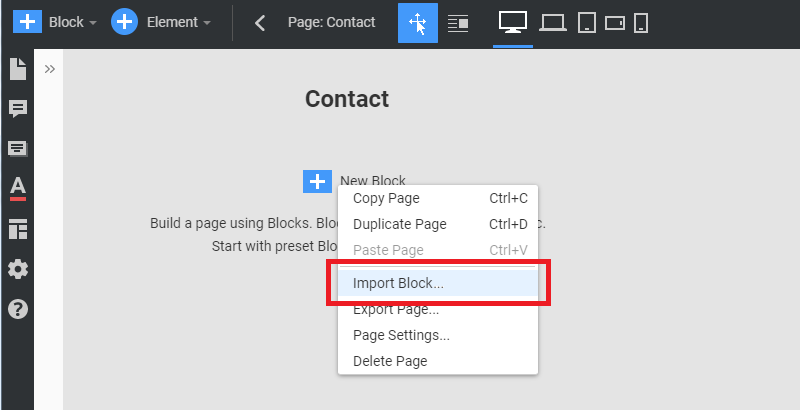Toggle the move/select mode tool
Screen dimensions: 800x410
[418, 23]
